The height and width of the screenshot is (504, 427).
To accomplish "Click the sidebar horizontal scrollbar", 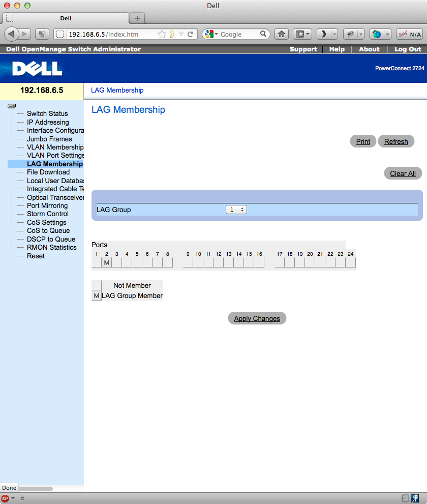I will point(36,489).
